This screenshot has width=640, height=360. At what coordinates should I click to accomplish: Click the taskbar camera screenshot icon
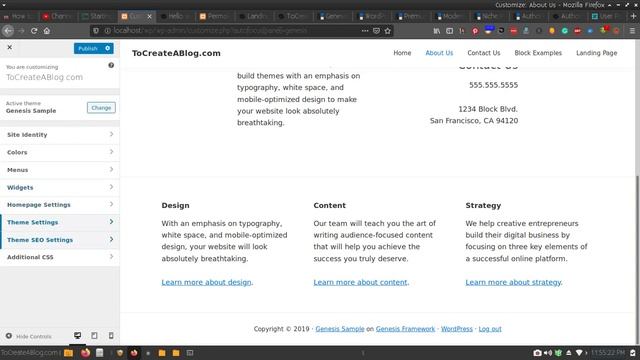(x=538, y=353)
